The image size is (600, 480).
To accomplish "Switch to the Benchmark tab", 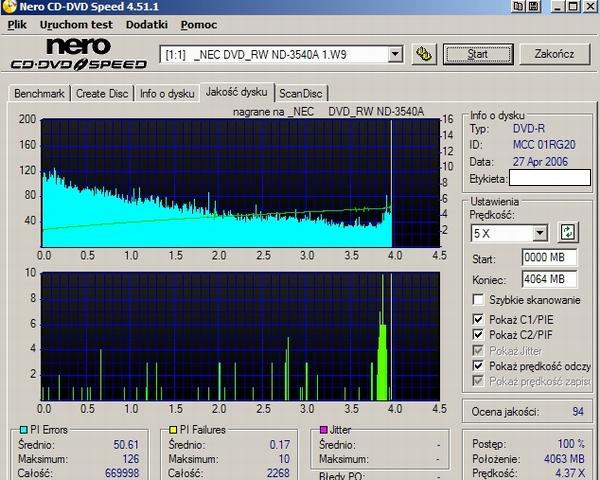I will [x=39, y=93].
